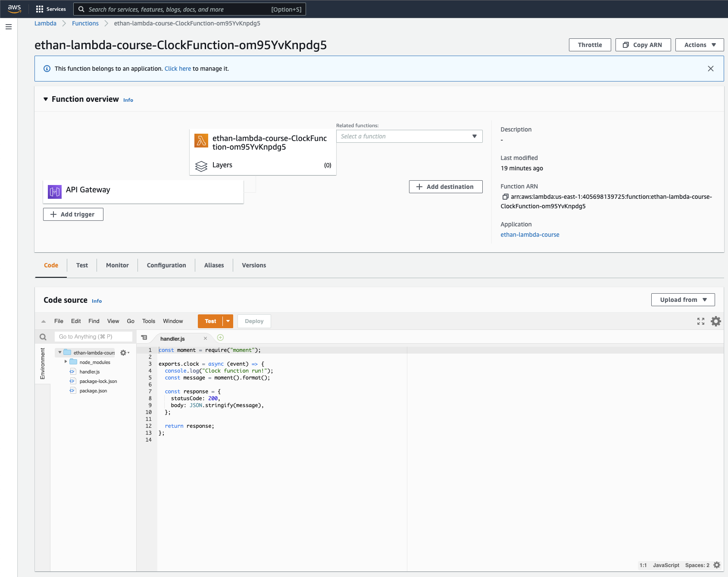Viewport: 728px width, 577px height.
Task: Open handler.js in the file tree
Action: pos(90,372)
